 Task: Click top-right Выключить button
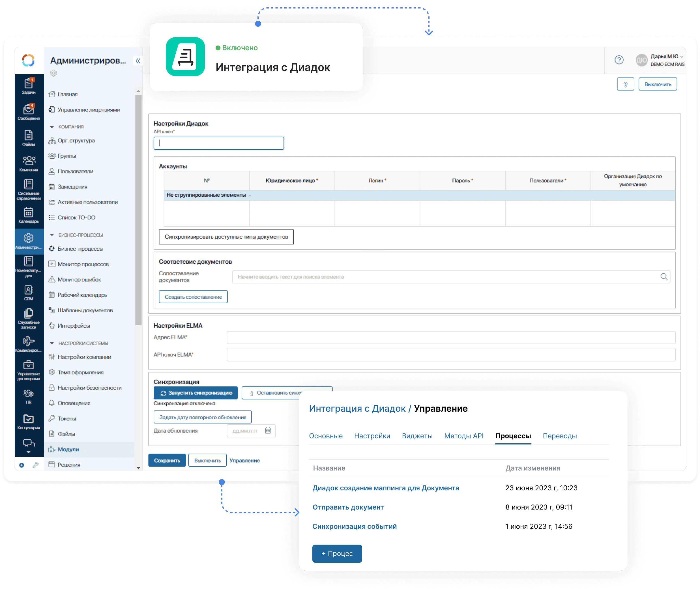tap(658, 84)
